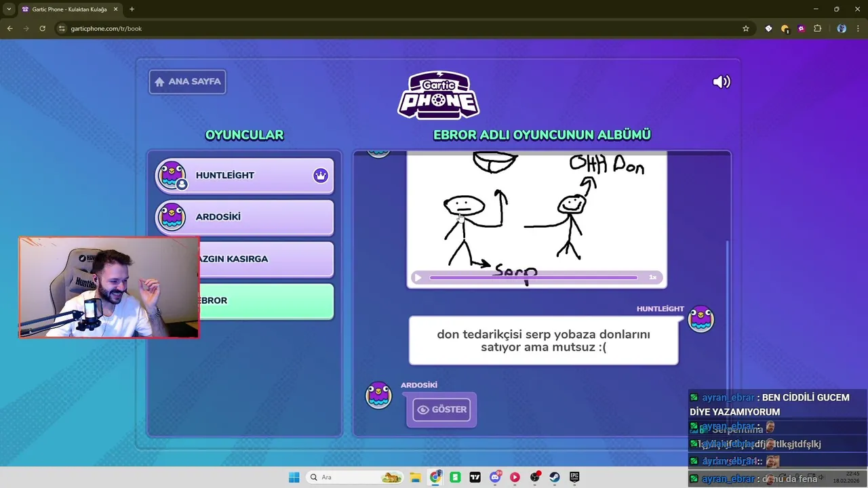Select player ARDOSİKİ in the players list
This screenshot has width=868, height=488.
244,217
